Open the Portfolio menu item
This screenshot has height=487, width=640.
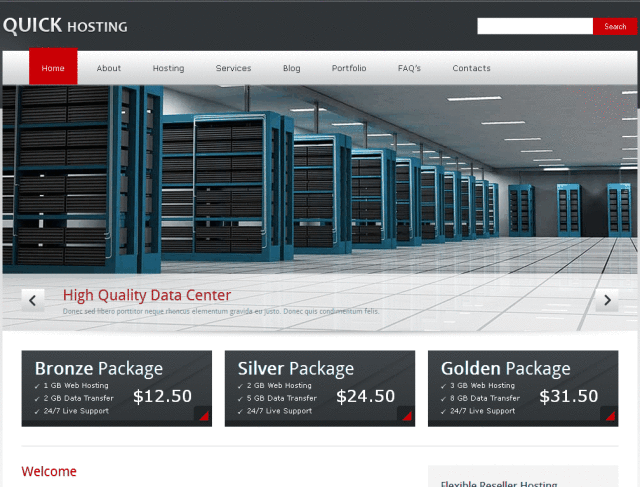349,68
